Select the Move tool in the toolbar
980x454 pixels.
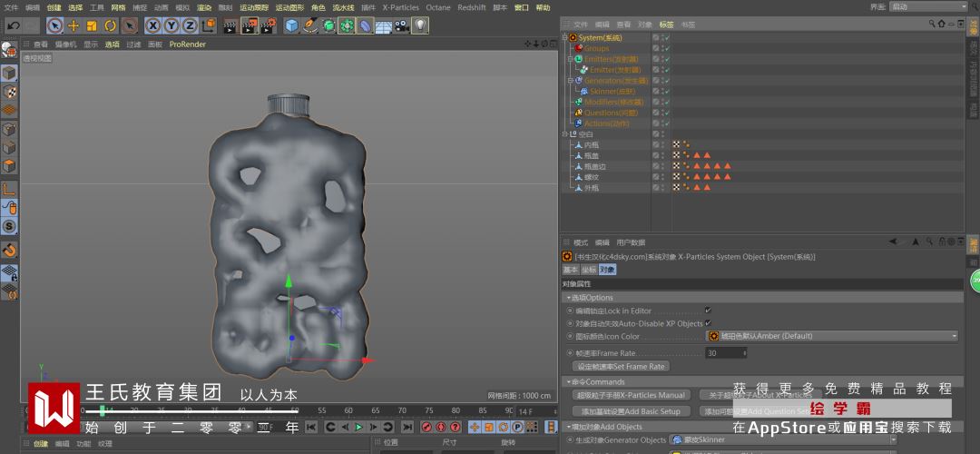point(73,25)
